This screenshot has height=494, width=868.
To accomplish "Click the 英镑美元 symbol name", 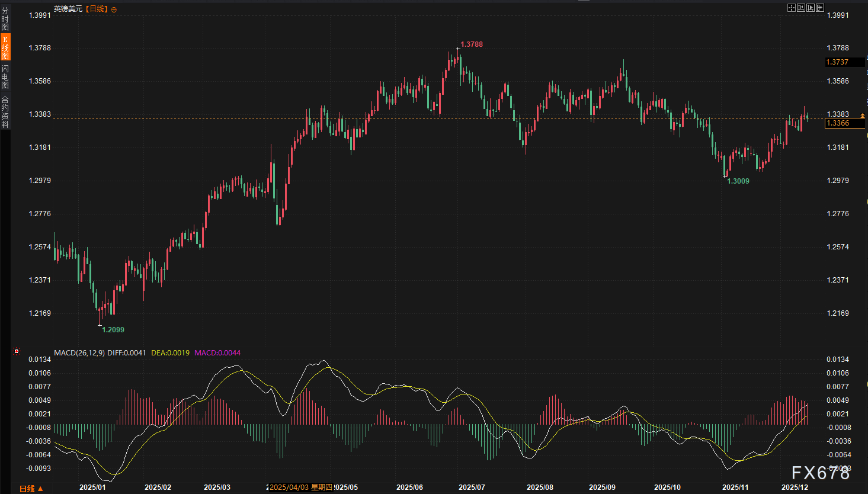I will pyautogui.click(x=68, y=9).
